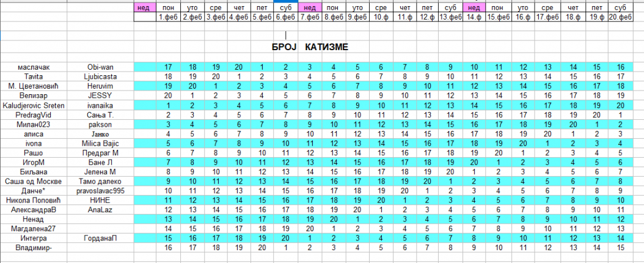Select the 13.феб date cell
Image resolution: width=644 pixels, height=263 pixels.
pos(450,17)
